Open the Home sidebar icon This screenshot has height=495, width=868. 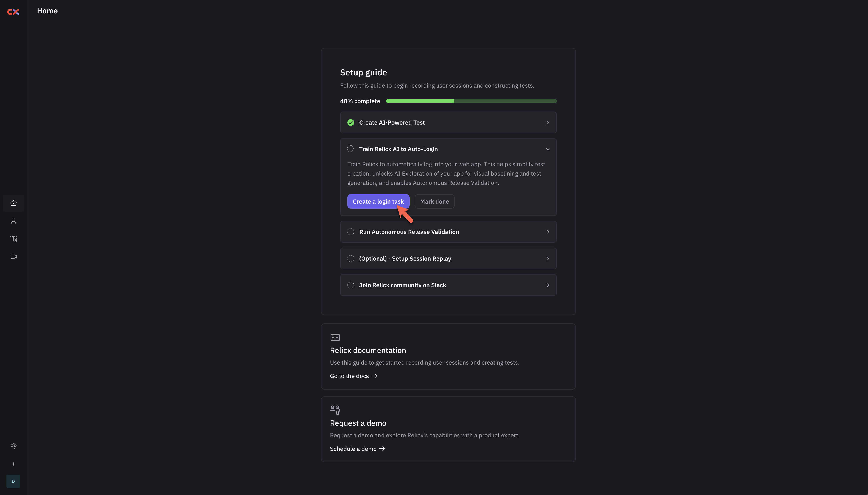14,203
